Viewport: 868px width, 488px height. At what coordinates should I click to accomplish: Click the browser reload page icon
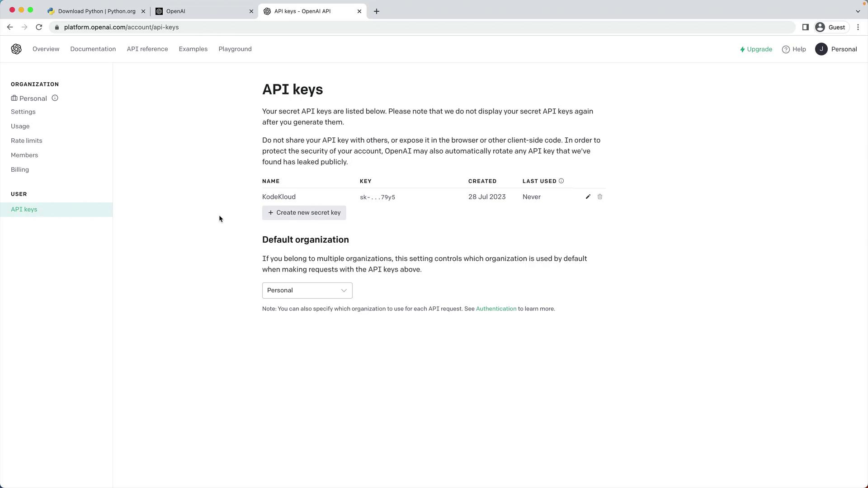pos(39,27)
